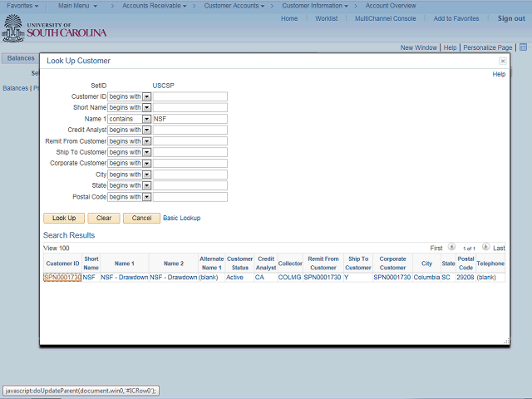This screenshot has width=532, height=399.
Task: Open customer SPN0001730 from results
Action: tap(62, 278)
